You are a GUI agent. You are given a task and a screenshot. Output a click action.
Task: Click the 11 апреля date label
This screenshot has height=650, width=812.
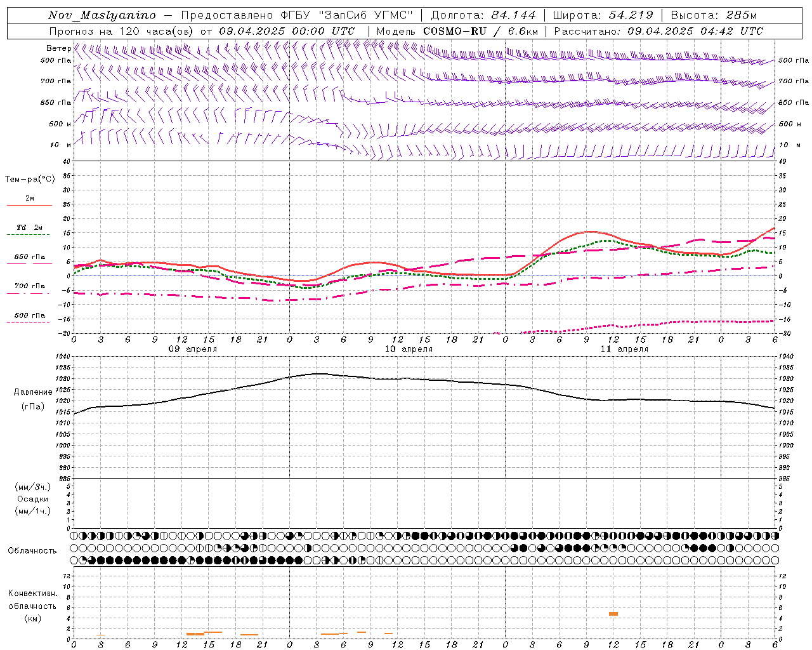pyautogui.click(x=624, y=349)
